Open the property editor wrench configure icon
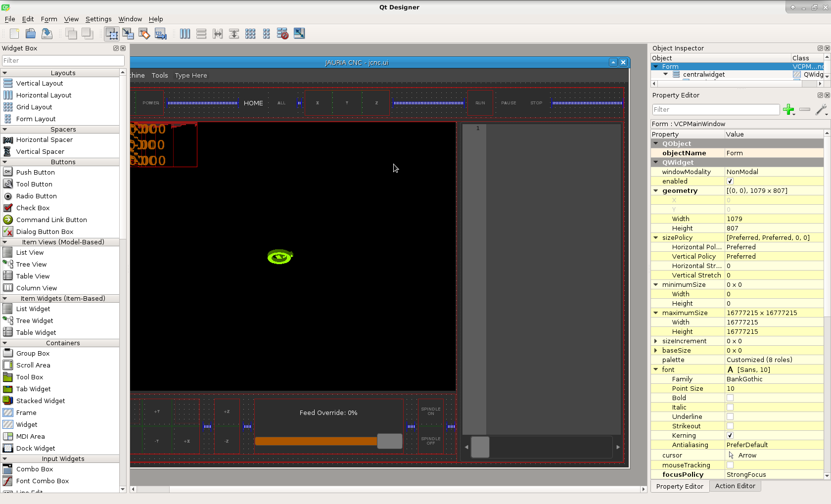Image resolution: width=831 pixels, height=504 pixels. (821, 109)
